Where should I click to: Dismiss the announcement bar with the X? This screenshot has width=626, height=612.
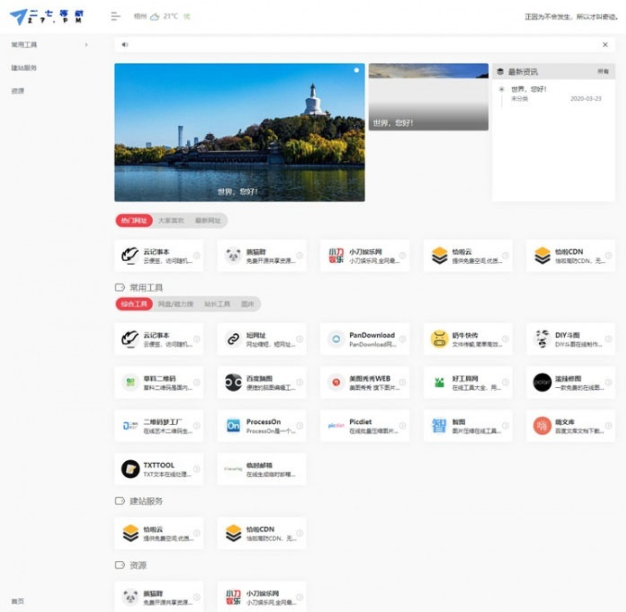coord(605,45)
